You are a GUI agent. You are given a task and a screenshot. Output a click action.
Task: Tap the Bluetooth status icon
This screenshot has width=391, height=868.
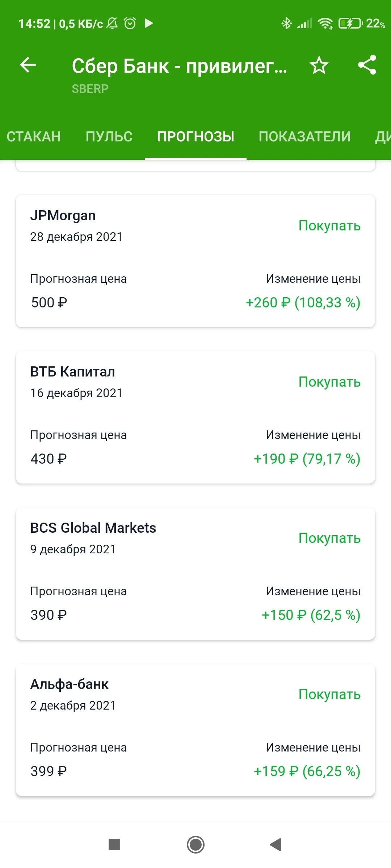(x=286, y=24)
